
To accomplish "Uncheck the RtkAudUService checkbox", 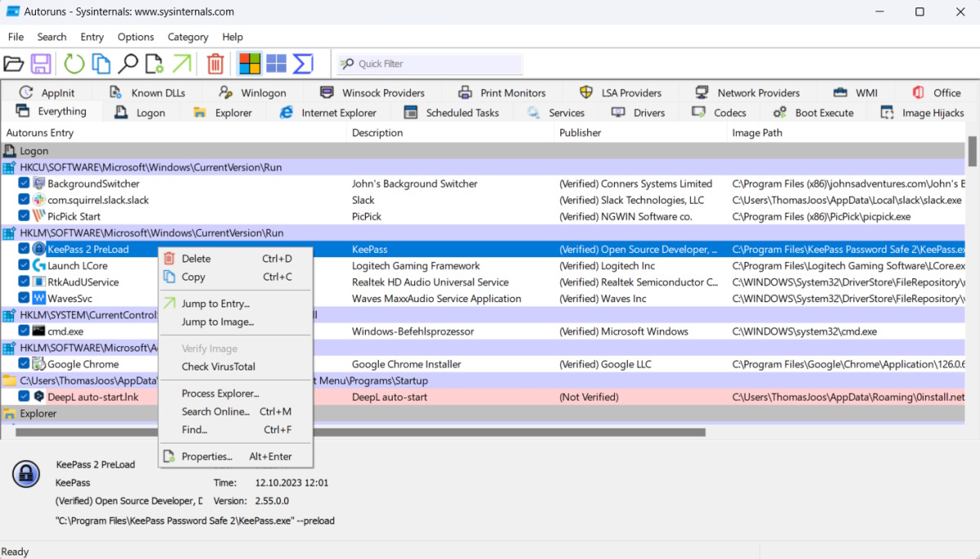I will (x=24, y=282).
